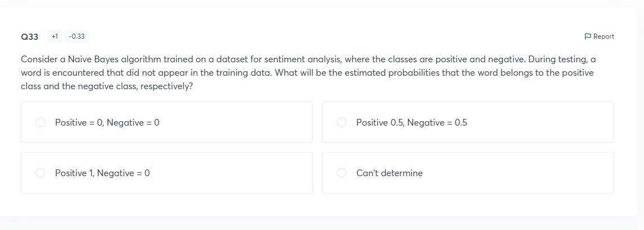Click the gray page background below the question card
Image resolution: width=644 pixels, height=230 pixels.
coord(322,223)
